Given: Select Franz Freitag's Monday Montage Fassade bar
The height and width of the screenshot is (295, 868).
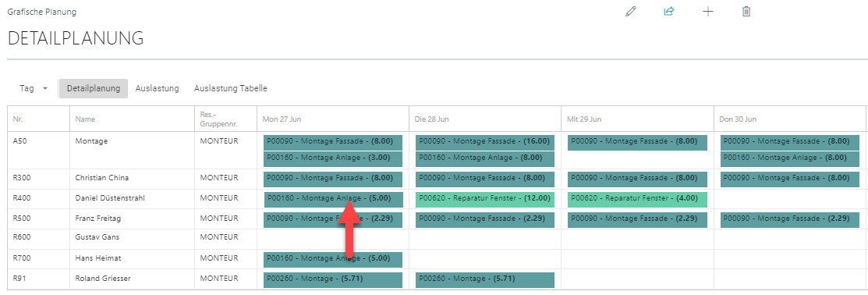Looking at the screenshot, I should pos(333,220).
